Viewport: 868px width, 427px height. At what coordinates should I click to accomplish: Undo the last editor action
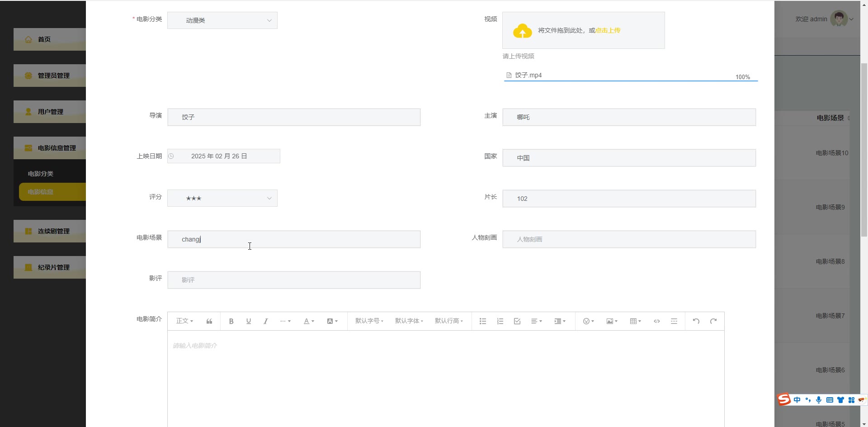click(696, 321)
